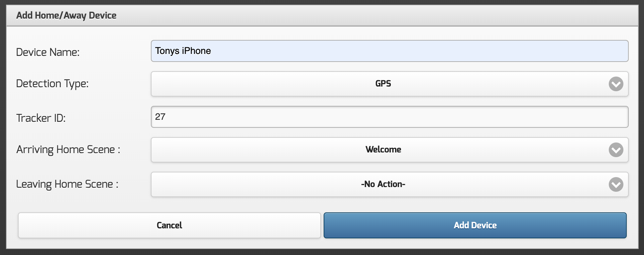Screen dimensions: 644x255
Task: Click the "Leaving Home Scene :" label
Action: pyautogui.click(x=67, y=184)
